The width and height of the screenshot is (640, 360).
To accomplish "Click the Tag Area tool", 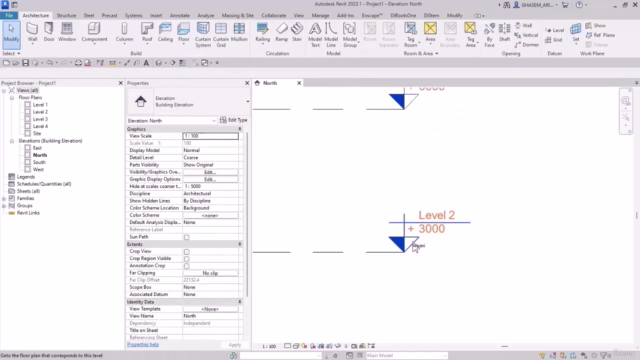I will coord(470,35).
